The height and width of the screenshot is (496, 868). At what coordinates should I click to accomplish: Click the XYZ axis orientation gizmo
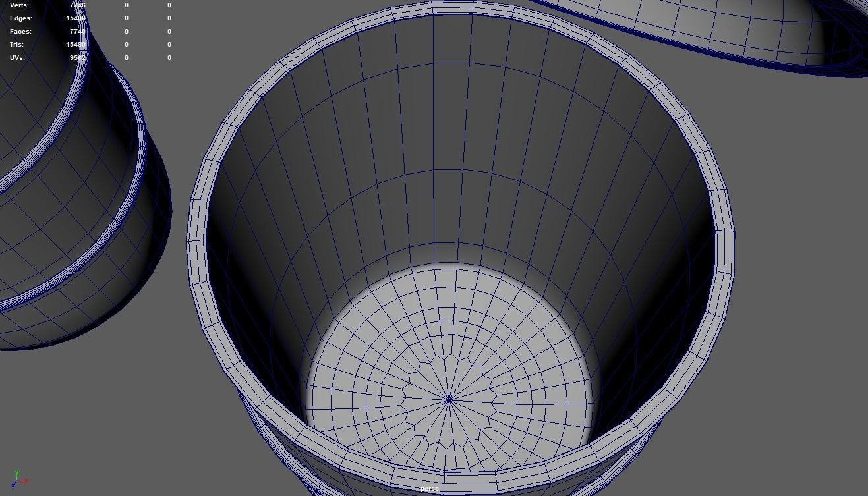coord(18,479)
